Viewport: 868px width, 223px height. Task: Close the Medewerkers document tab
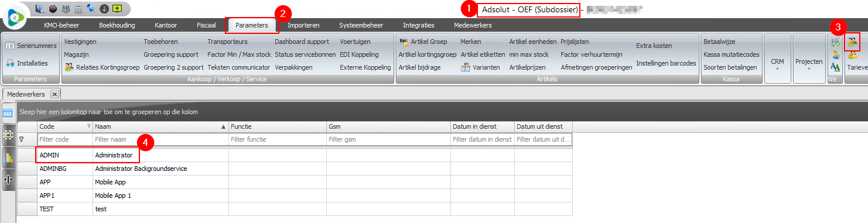point(54,94)
